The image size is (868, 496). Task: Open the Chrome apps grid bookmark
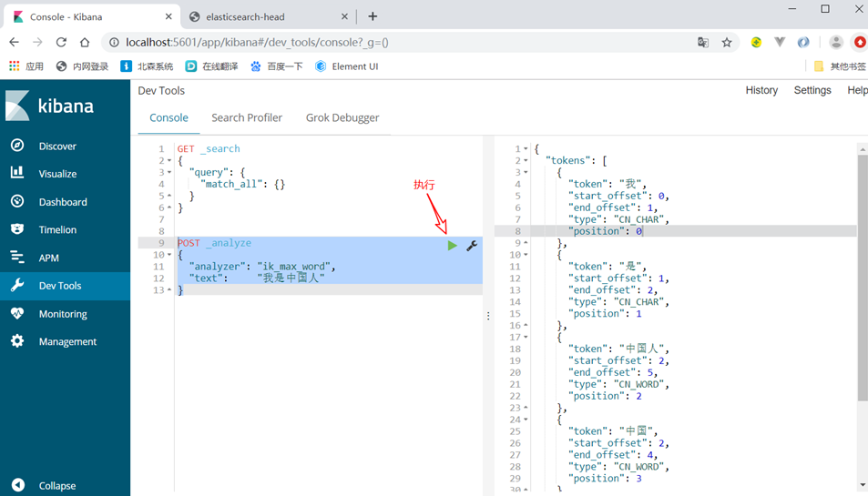15,66
